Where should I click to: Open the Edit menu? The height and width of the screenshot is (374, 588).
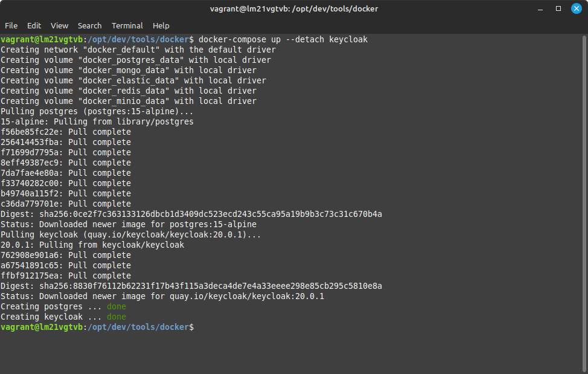pos(34,25)
